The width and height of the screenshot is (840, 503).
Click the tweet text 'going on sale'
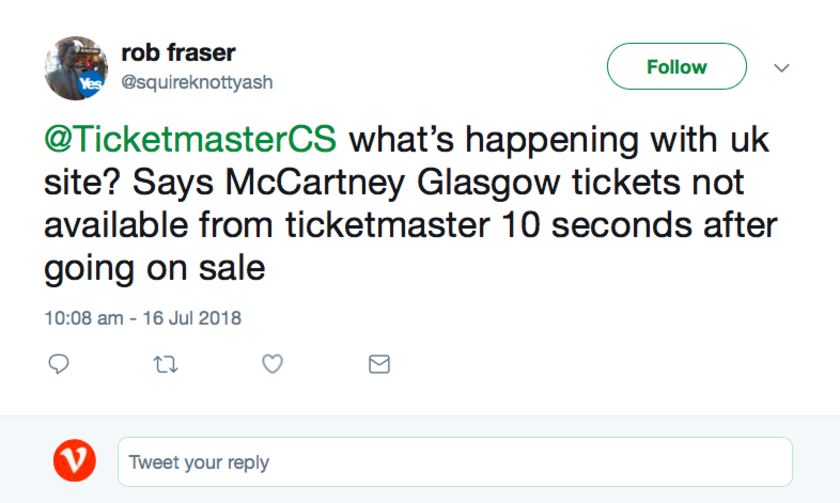154,268
